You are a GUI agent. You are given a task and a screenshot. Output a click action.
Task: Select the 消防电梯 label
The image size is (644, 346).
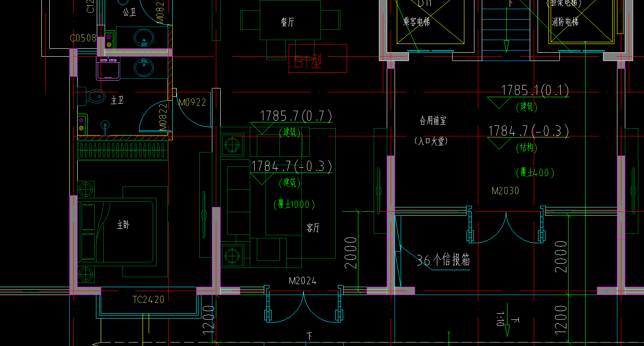click(x=565, y=22)
